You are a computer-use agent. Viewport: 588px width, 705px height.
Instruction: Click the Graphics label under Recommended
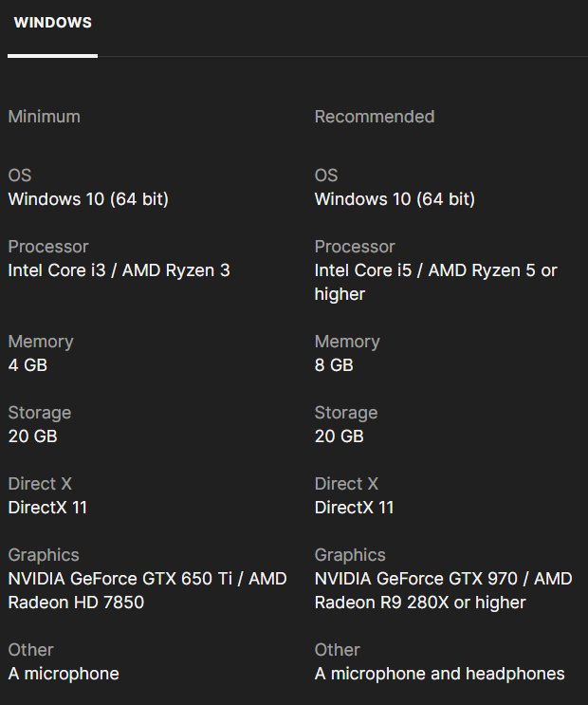350,555
